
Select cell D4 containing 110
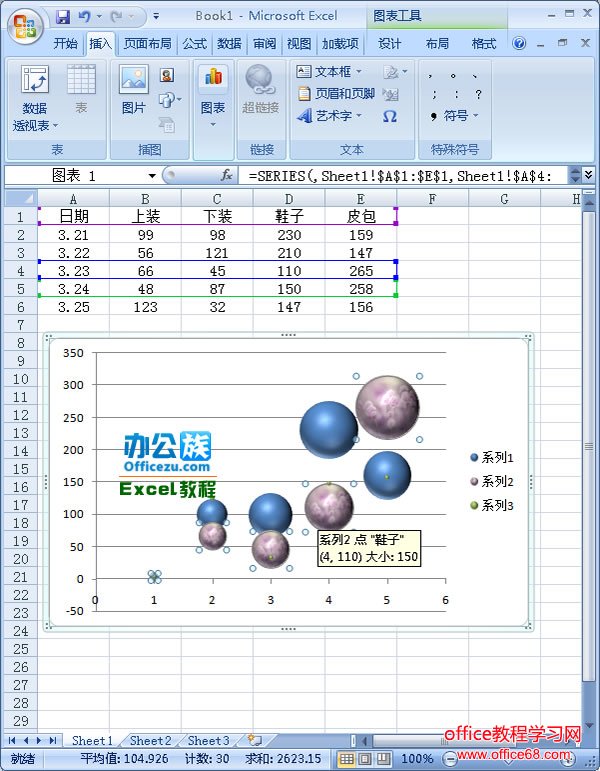288,271
